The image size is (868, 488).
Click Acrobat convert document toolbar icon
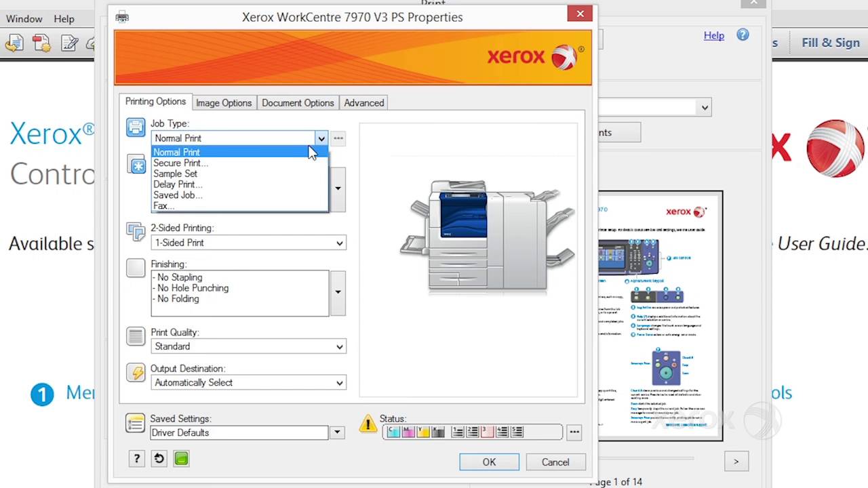click(x=14, y=43)
